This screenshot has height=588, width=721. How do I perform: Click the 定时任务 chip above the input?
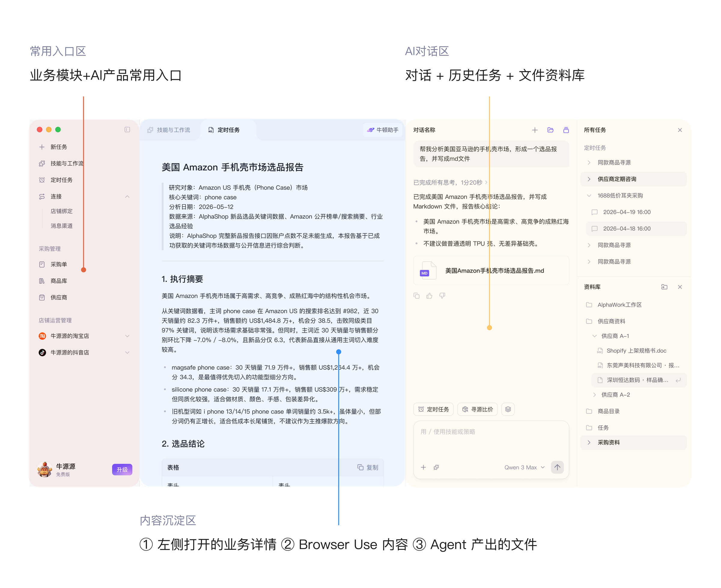(434, 410)
